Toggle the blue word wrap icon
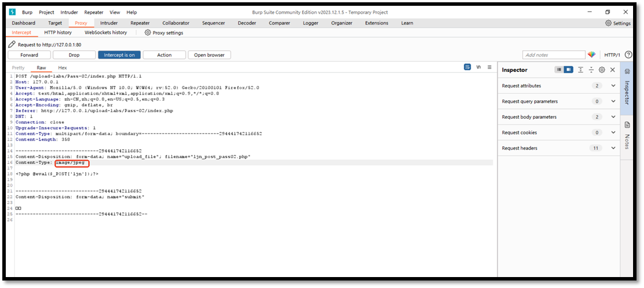The width and height of the screenshot is (644, 288). (467, 67)
